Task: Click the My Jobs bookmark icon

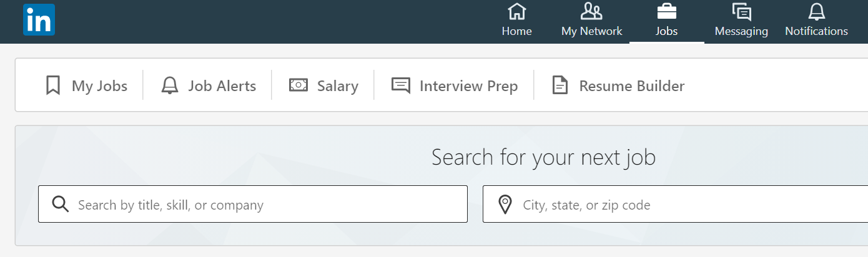Action: click(53, 85)
